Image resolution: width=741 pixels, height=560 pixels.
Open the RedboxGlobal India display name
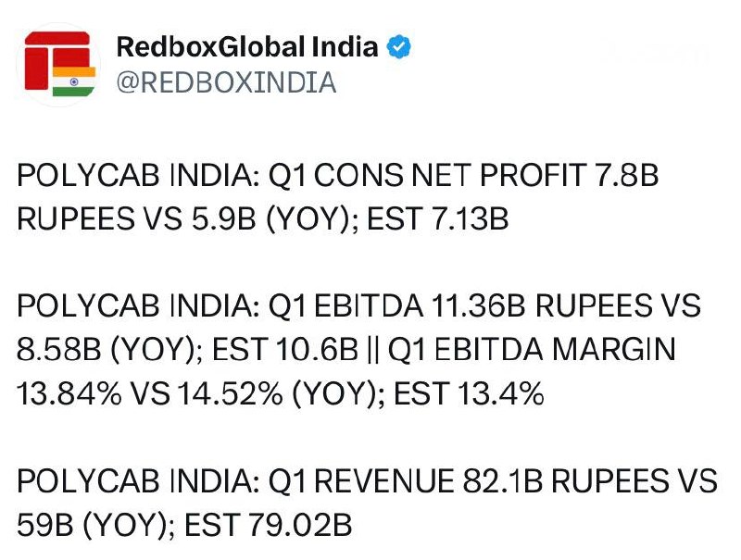(x=247, y=47)
